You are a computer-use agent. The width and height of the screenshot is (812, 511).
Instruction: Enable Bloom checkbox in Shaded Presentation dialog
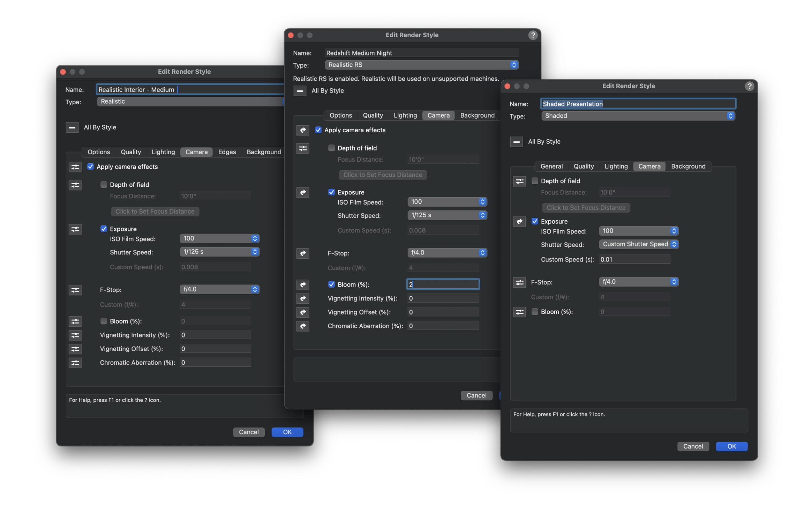tap(534, 312)
